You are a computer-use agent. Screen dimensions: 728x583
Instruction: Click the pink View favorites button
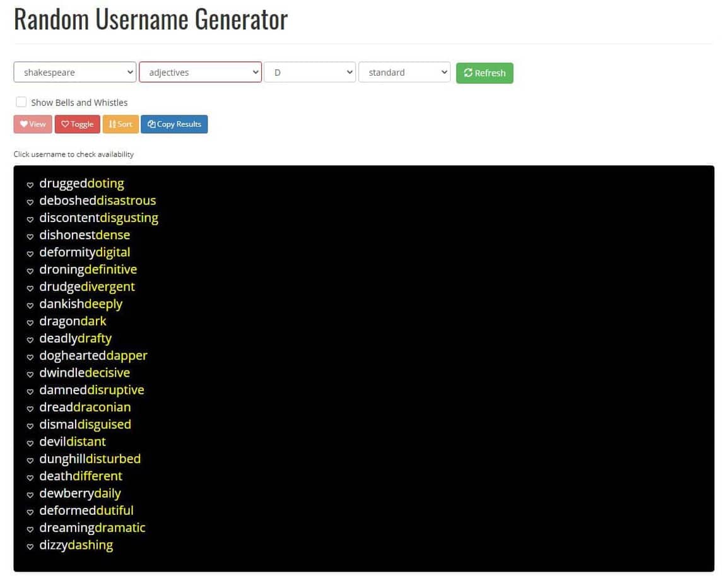click(33, 124)
